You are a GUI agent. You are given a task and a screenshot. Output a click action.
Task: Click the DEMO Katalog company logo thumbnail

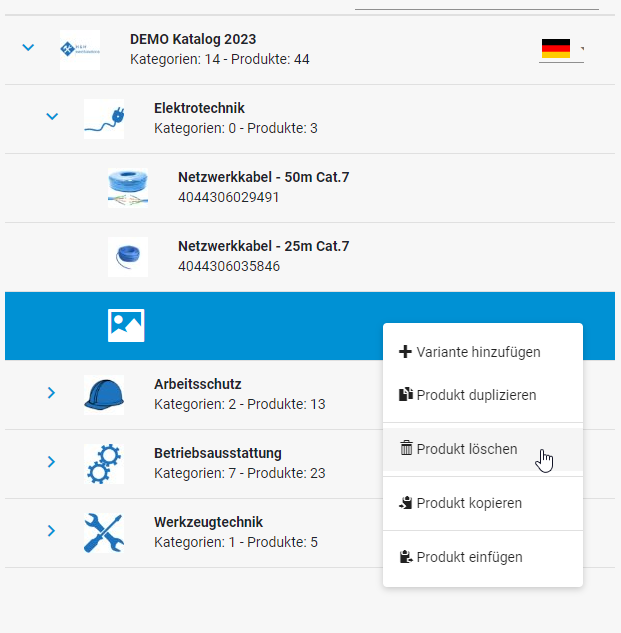pyautogui.click(x=80, y=50)
